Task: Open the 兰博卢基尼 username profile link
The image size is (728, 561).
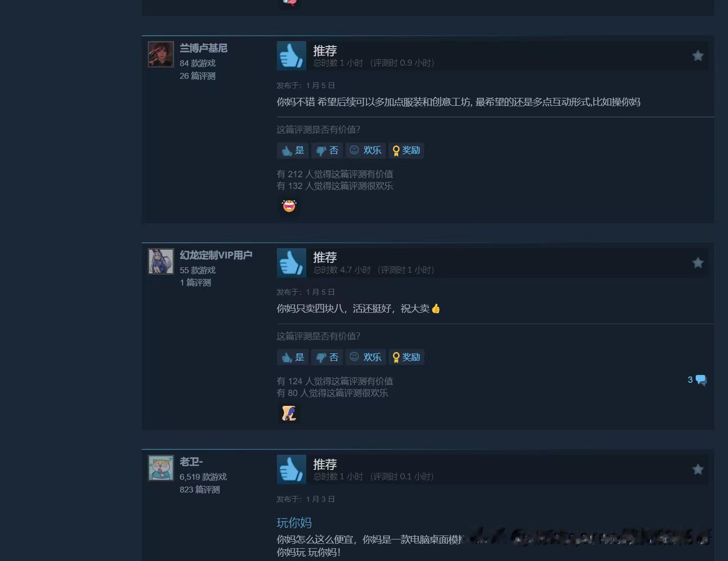Action: (204, 48)
